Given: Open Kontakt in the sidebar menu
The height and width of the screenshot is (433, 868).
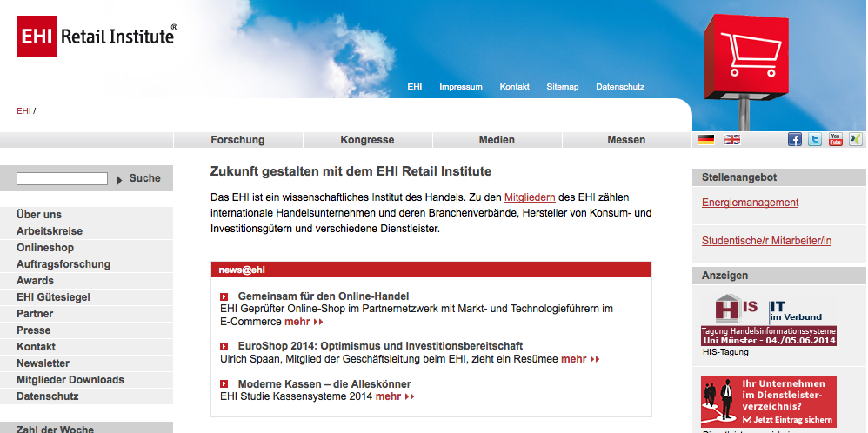Looking at the screenshot, I should 86,347.
